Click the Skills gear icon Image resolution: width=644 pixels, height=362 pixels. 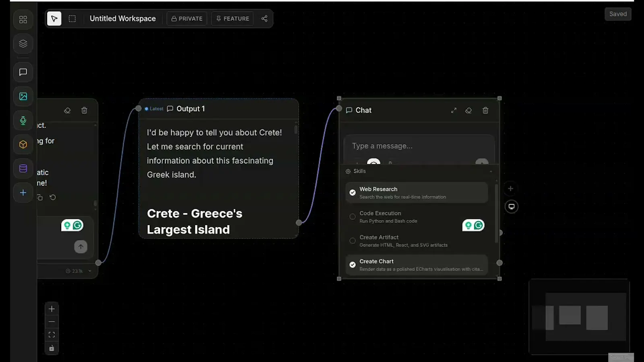[x=348, y=171]
